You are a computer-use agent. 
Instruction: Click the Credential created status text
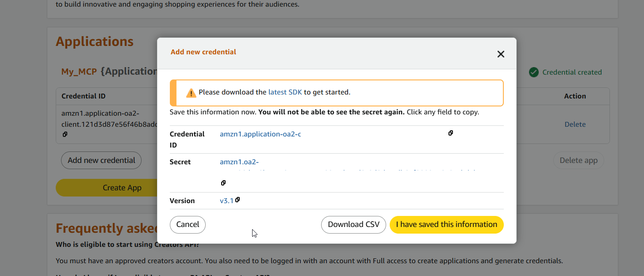(x=572, y=72)
